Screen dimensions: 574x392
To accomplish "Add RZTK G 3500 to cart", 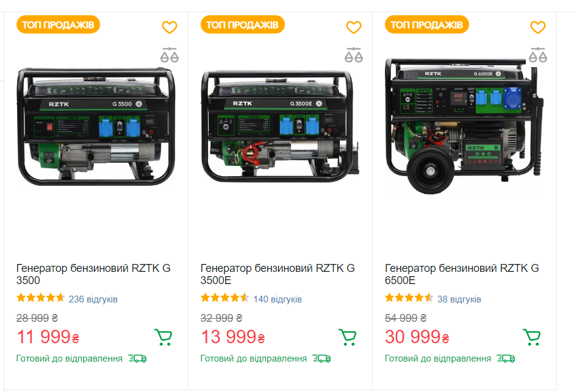I will 163,337.
